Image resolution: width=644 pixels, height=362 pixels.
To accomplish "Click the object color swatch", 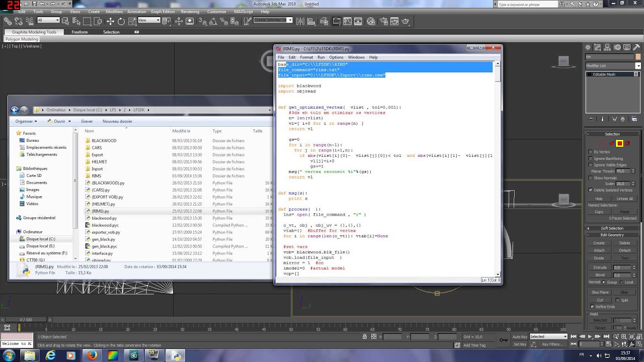I will [638, 57].
